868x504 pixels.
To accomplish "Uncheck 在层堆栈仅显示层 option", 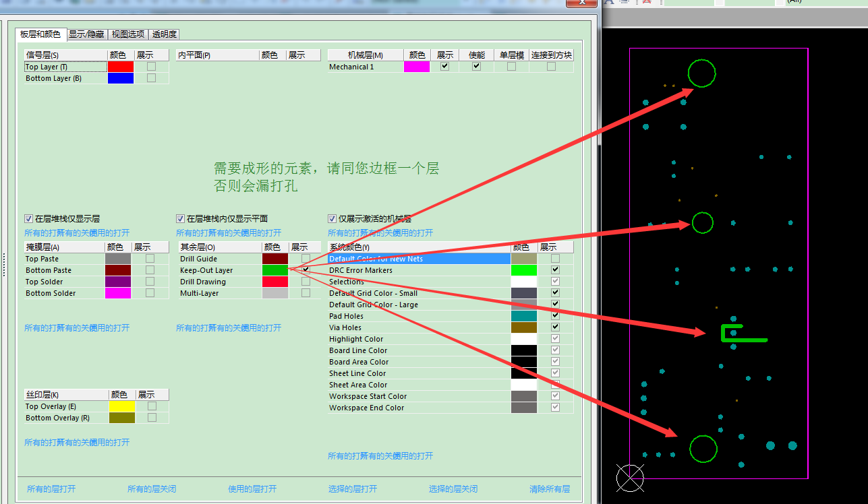I will point(28,218).
